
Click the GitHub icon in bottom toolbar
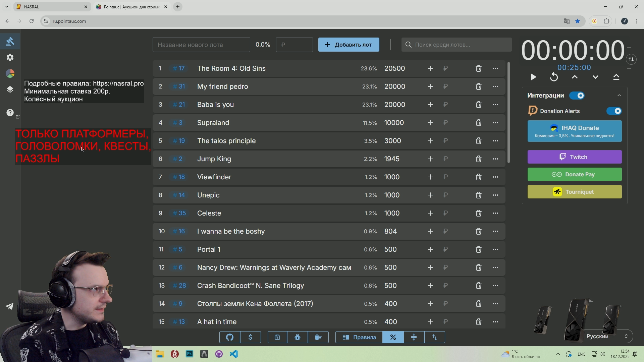pos(230,337)
